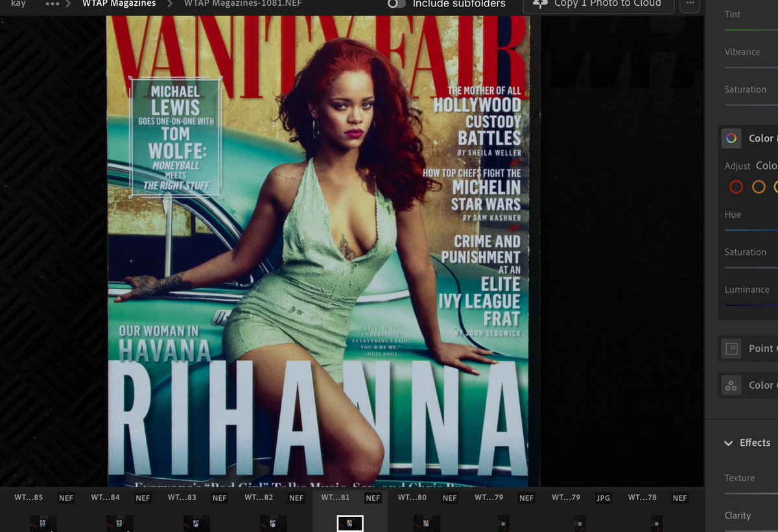Select the WT...82 thumbnail in filmstrip
This screenshot has height=532, width=778.
coord(273,524)
